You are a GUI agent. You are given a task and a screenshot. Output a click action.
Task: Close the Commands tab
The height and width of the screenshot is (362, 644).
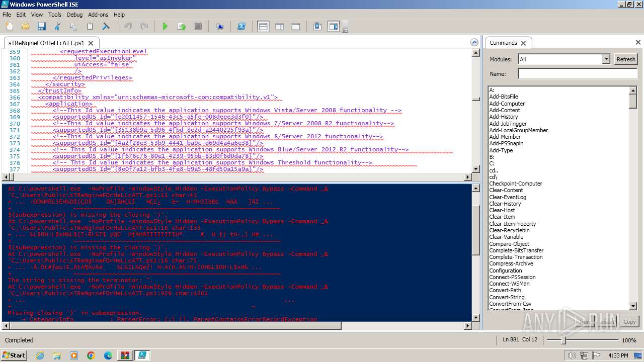click(x=523, y=43)
